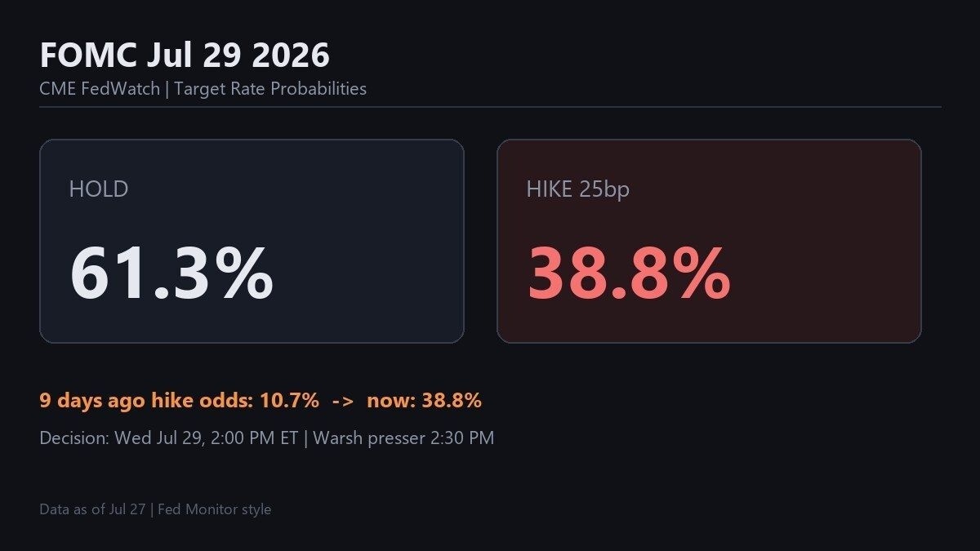Click the divider line under the header

(x=490, y=107)
